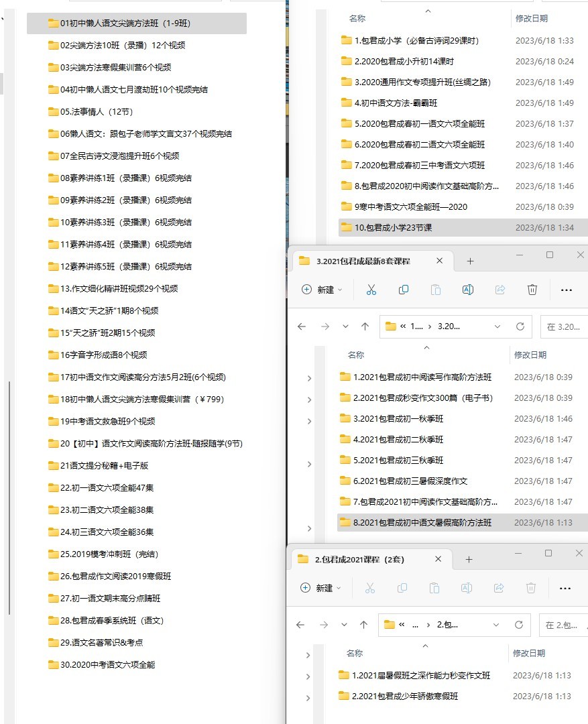Sort by 名称 column in 2.包君成2021课程 window
Image resolution: width=588 pixels, height=724 pixels.
(354, 654)
